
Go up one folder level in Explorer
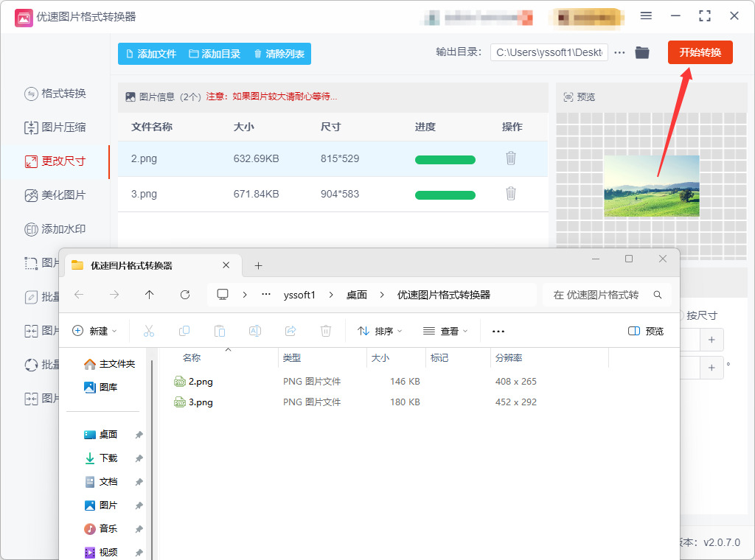(x=149, y=295)
